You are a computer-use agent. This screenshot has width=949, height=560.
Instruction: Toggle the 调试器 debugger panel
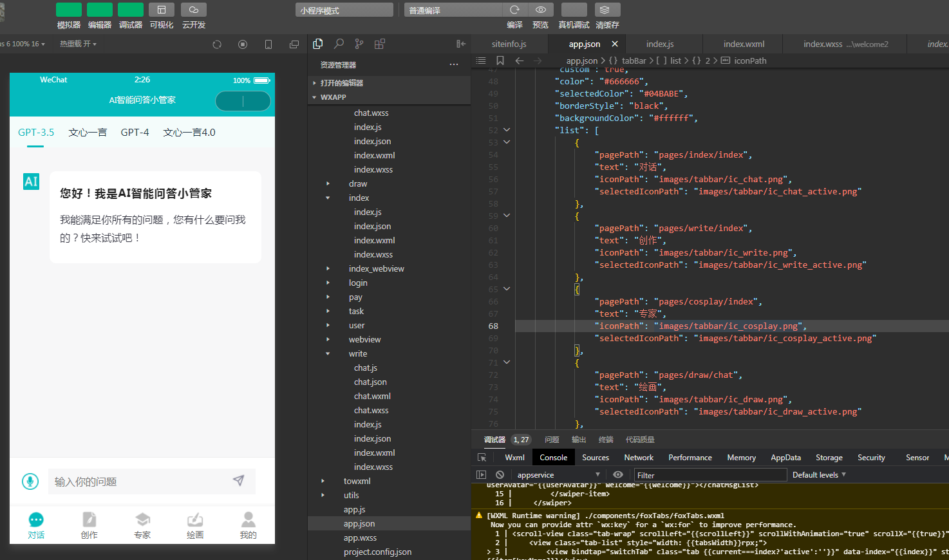tap(131, 10)
